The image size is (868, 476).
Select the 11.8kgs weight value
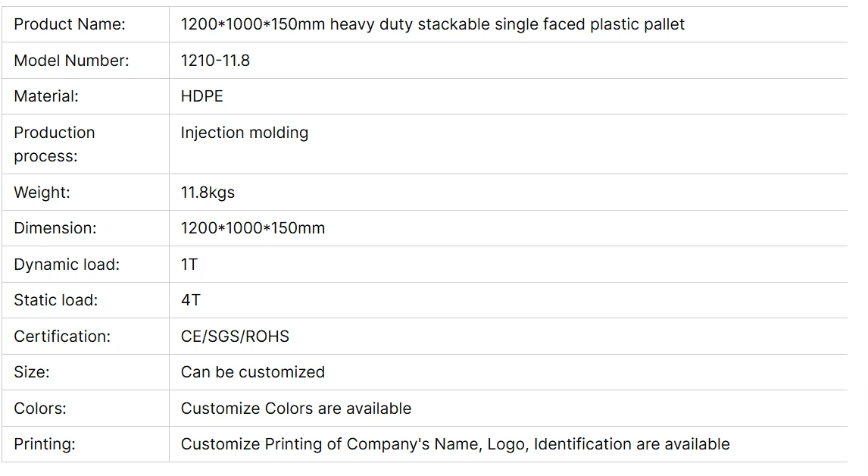pos(208,193)
